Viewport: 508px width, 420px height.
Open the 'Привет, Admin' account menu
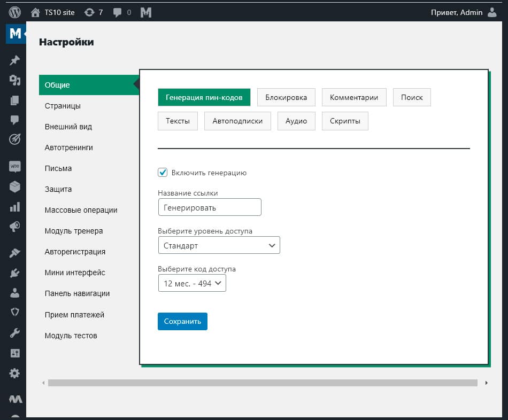pyautogui.click(x=463, y=12)
